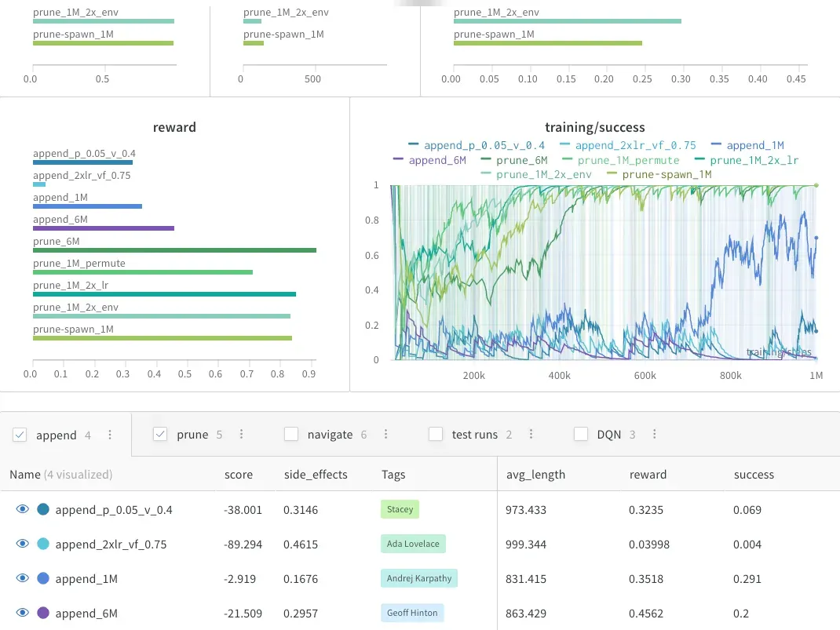Change the append_6M run color
The height and width of the screenshot is (630, 840).
[43, 613]
